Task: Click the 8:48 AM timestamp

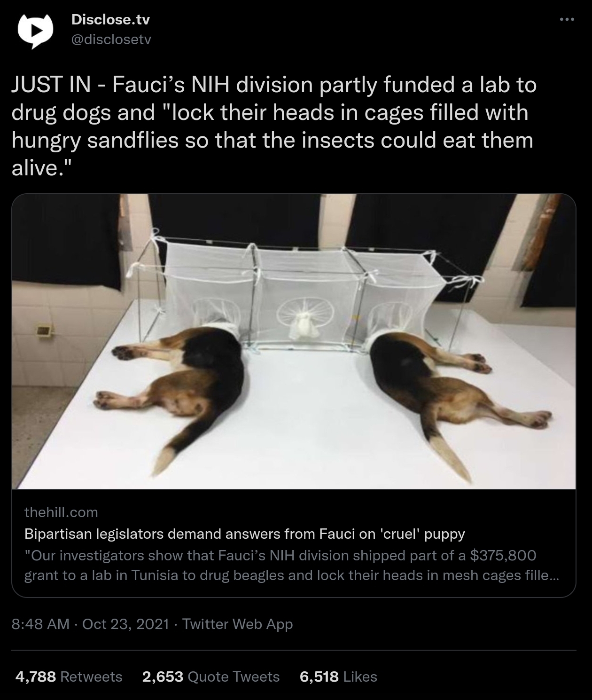Action: click(41, 624)
